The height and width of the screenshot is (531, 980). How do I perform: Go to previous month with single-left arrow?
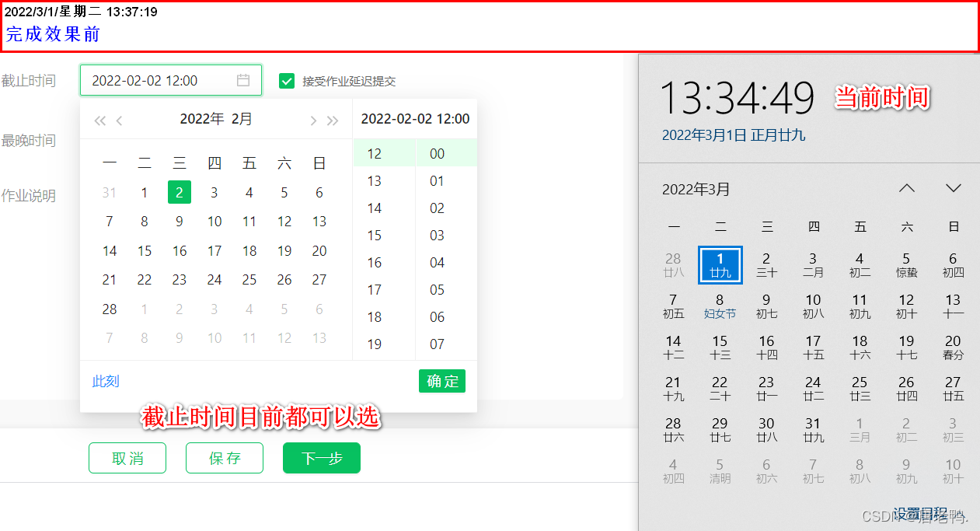click(119, 120)
